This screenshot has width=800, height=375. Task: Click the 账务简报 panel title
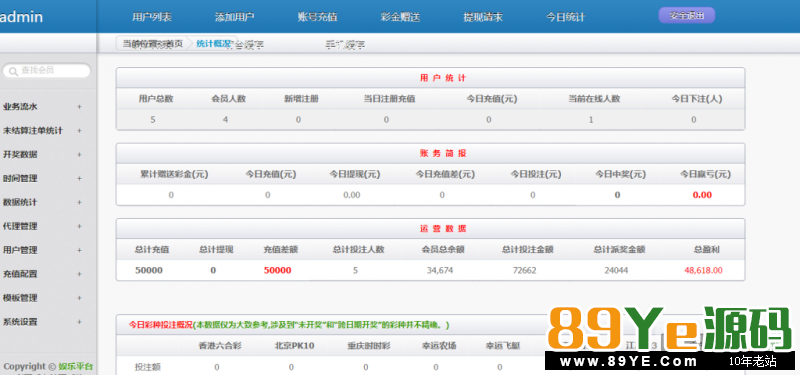click(x=443, y=154)
